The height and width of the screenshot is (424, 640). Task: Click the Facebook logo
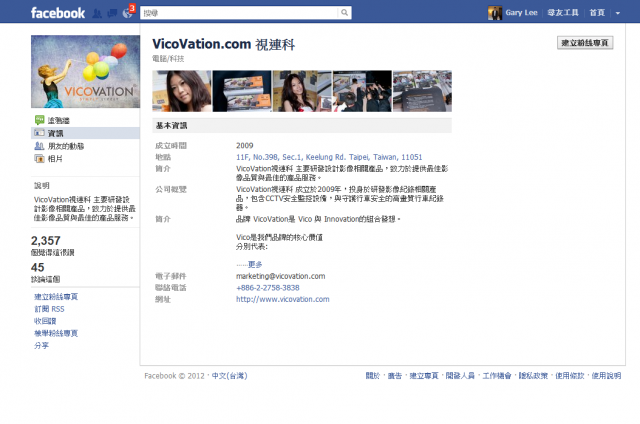pos(58,13)
